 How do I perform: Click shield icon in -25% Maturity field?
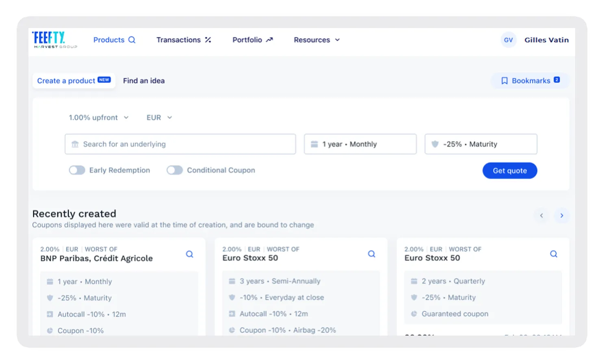pyautogui.click(x=435, y=144)
